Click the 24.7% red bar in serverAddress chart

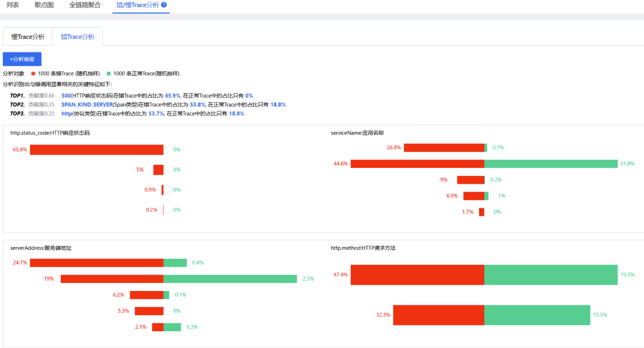(x=96, y=263)
